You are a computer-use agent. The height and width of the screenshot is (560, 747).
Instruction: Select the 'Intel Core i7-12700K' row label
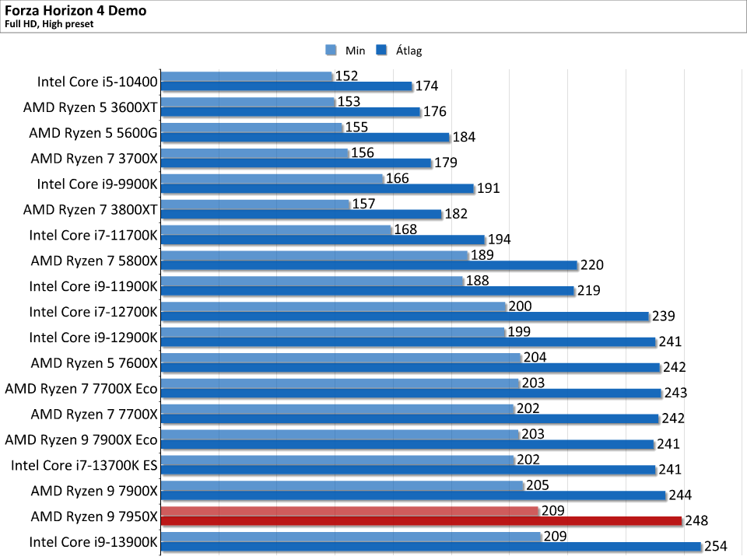click(x=93, y=312)
